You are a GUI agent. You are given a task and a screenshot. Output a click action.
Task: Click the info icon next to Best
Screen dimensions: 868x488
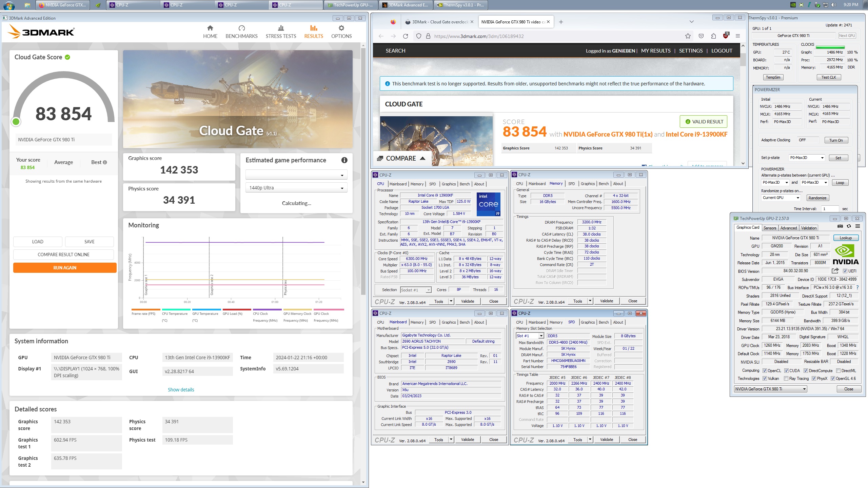[105, 162]
